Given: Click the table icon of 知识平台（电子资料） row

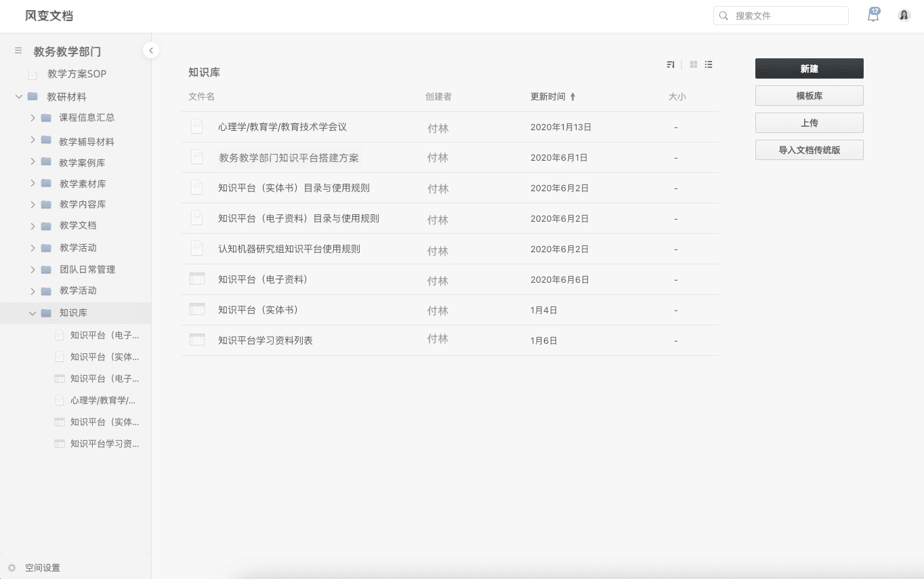Looking at the screenshot, I should coord(197,279).
